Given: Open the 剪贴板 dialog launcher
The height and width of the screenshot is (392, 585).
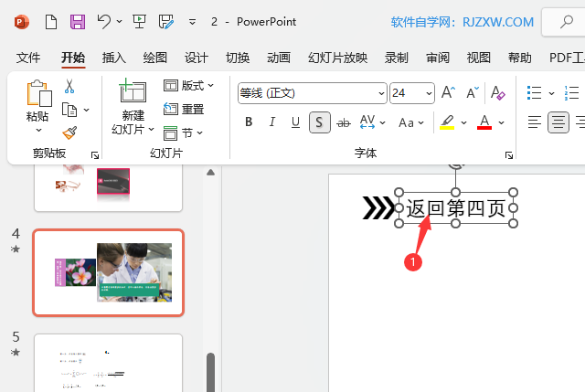Looking at the screenshot, I should click(x=95, y=155).
